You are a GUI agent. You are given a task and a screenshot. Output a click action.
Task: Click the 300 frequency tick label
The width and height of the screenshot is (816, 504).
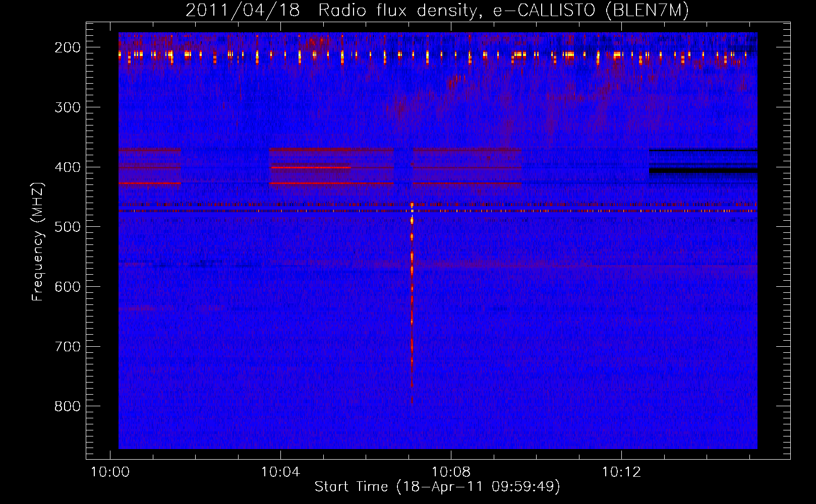68,107
